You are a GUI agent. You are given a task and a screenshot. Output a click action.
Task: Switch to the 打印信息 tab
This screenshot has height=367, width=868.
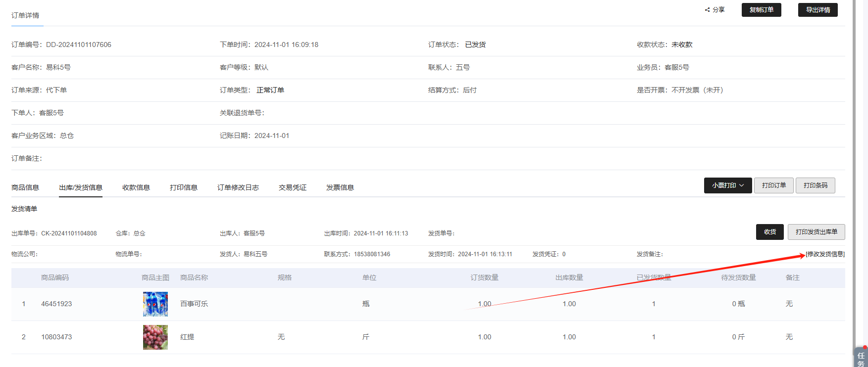click(184, 187)
